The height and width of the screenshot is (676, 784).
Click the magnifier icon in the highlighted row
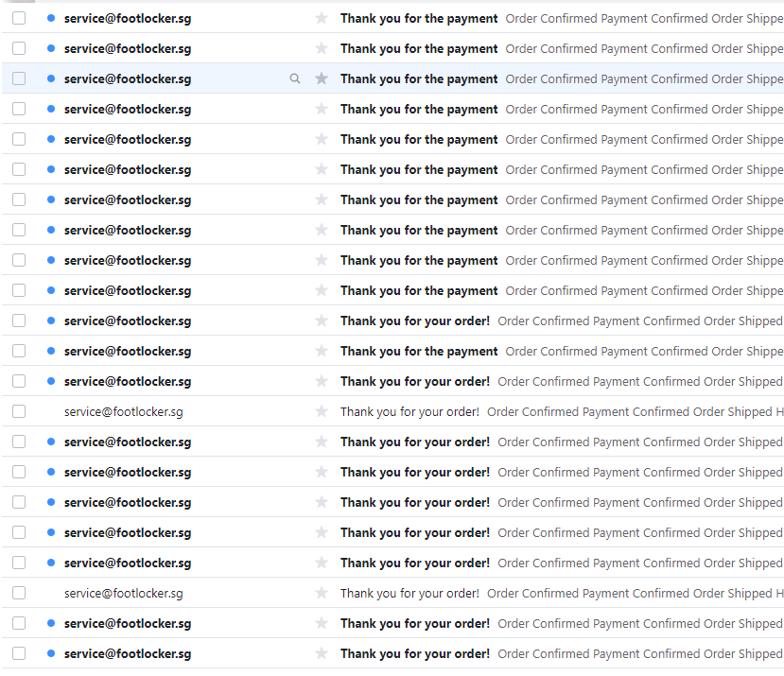[x=295, y=78]
